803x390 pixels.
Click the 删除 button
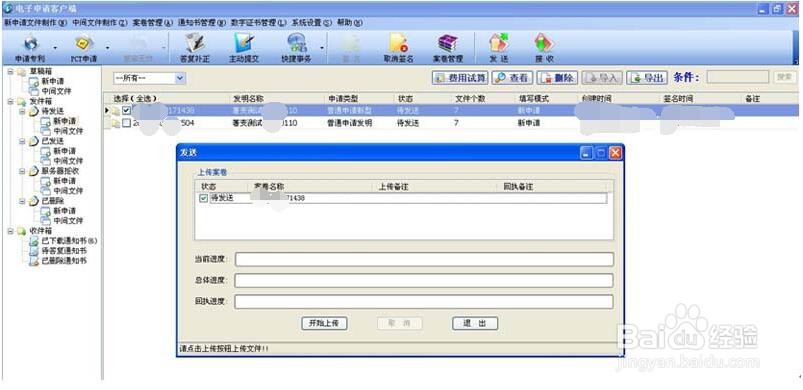[557, 78]
